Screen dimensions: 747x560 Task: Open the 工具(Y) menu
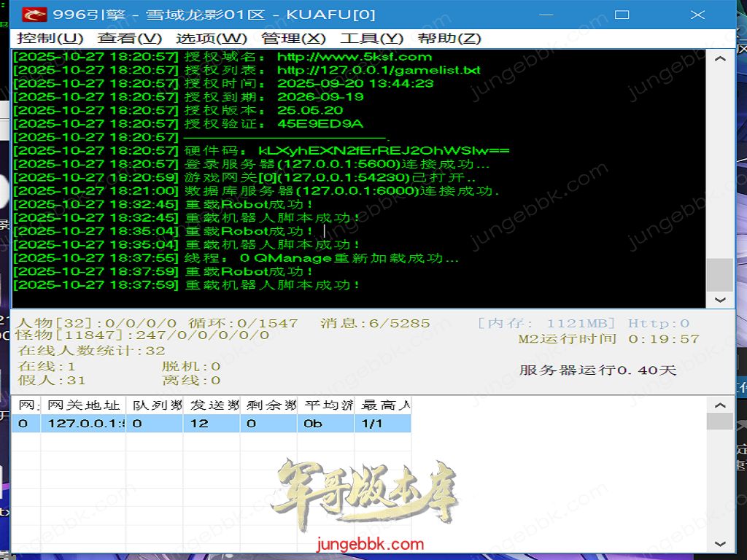tap(371, 39)
